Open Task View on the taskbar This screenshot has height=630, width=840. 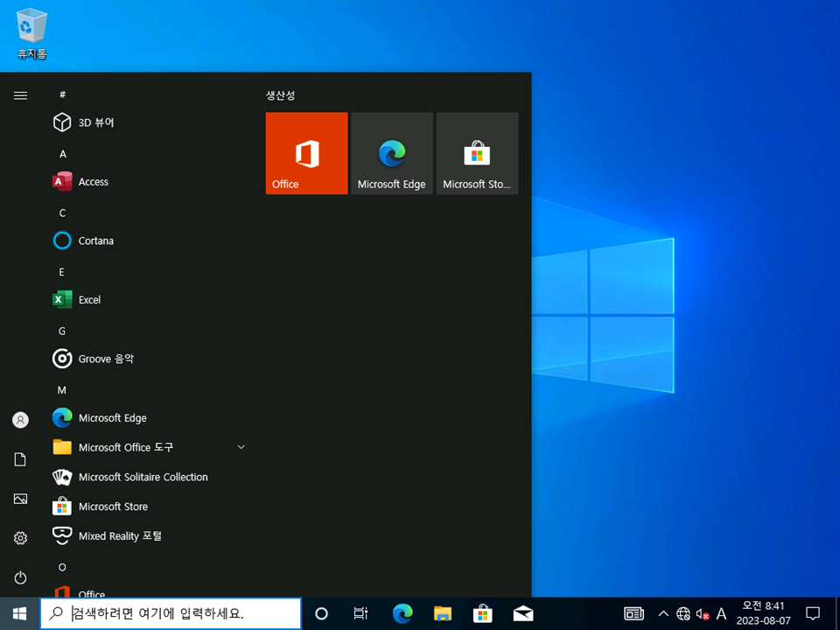[361, 613]
